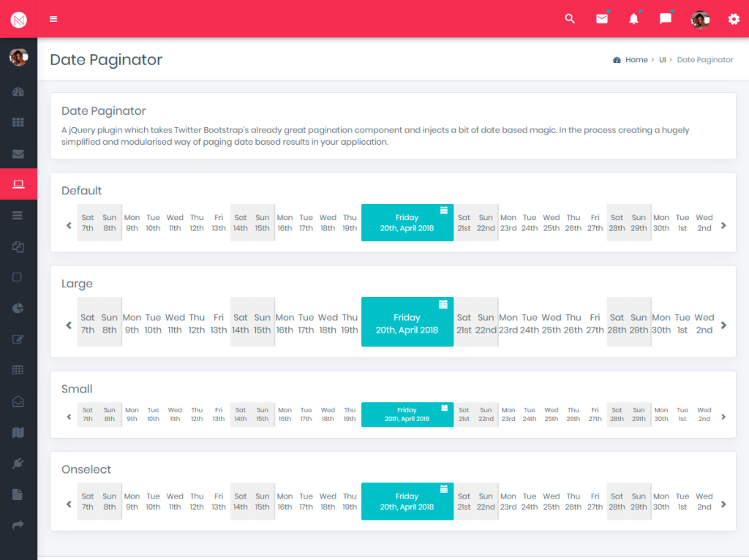Select Wed 2nd in Small paginator

(x=704, y=415)
